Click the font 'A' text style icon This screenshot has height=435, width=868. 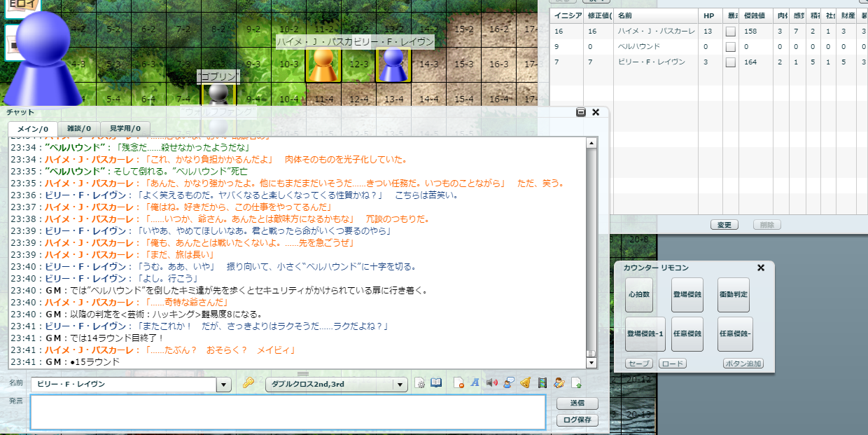(474, 383)
